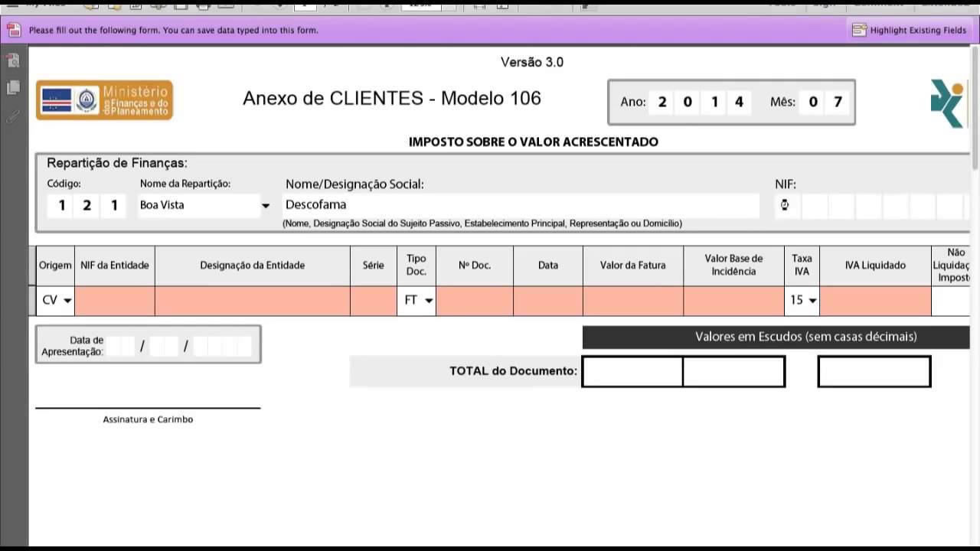Expand the Nome da Repartição dropdown
Image resolution: width=980 pixels, height=551 pixels.
point(265,205)
